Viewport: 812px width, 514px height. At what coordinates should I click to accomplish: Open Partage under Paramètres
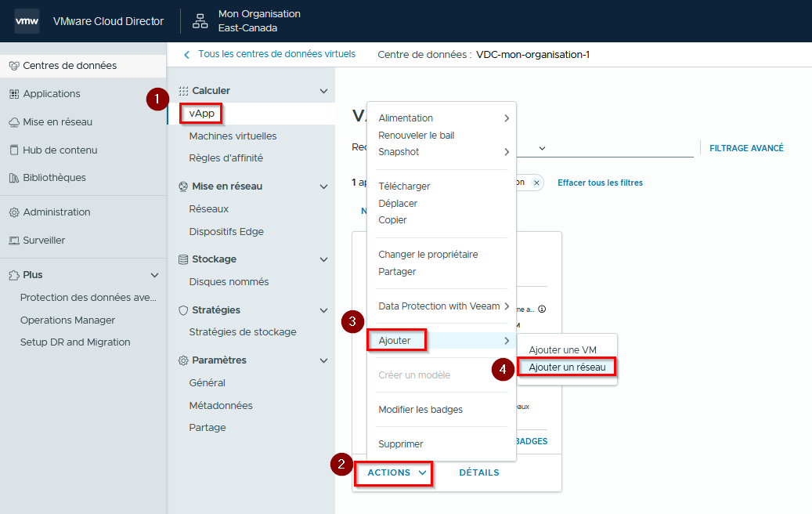click(x=208, y=428)
